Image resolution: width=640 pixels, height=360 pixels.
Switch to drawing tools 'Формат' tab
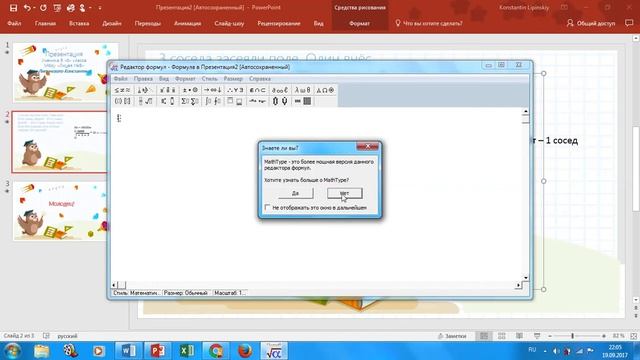click(360, 23)
